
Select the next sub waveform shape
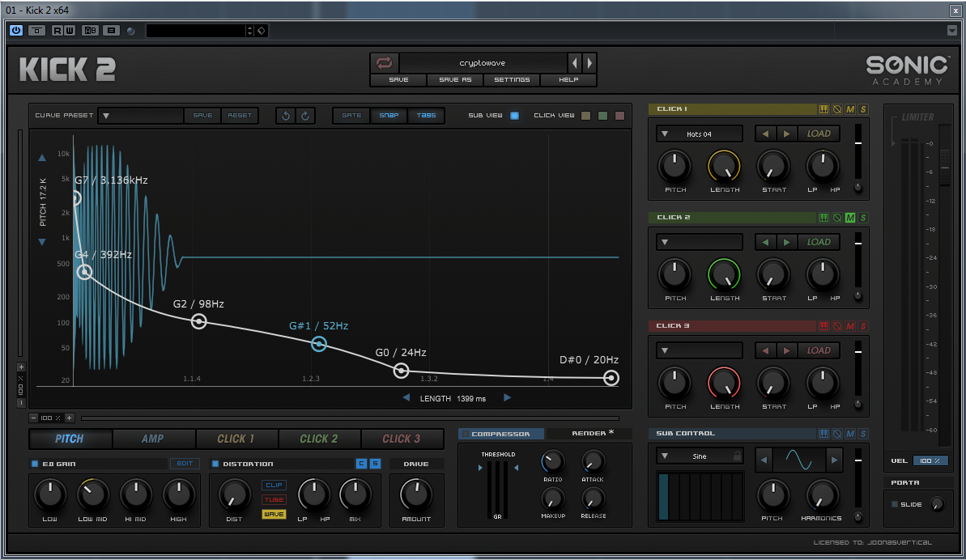click(x=834, y=460)
